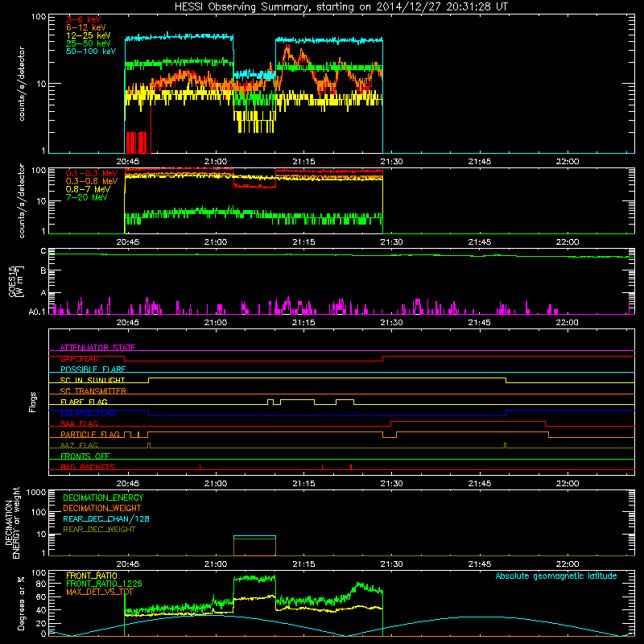Screen dimensions: 644x644
Task: Click the SC_IN_SUNLIGHT flag label
Action: point(93,380)
